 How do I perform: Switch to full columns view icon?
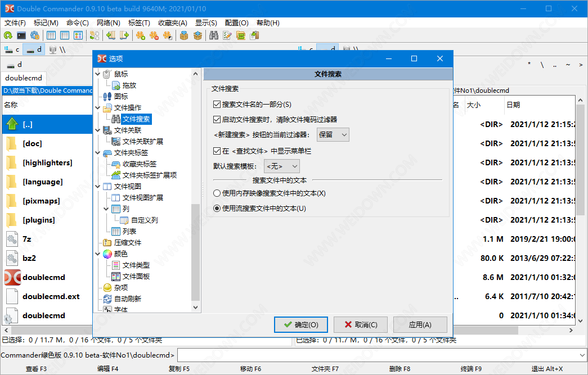[x=65, y=35]
